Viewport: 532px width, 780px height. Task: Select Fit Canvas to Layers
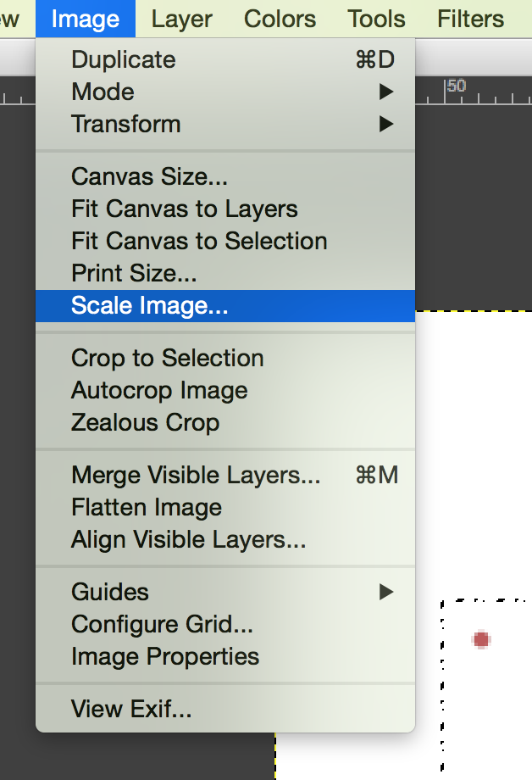[225, 209]
